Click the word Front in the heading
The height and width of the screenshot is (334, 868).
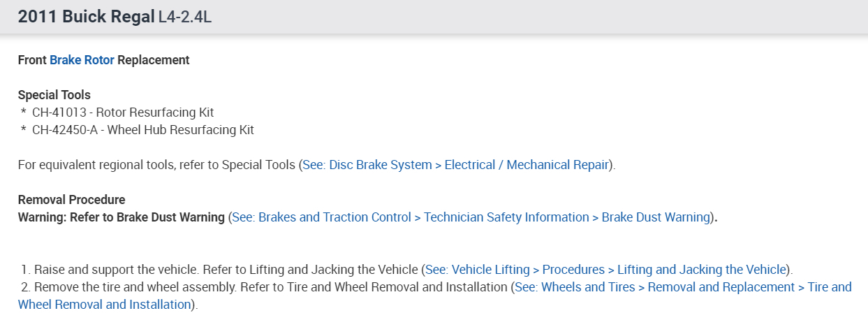tap(32, 60)
